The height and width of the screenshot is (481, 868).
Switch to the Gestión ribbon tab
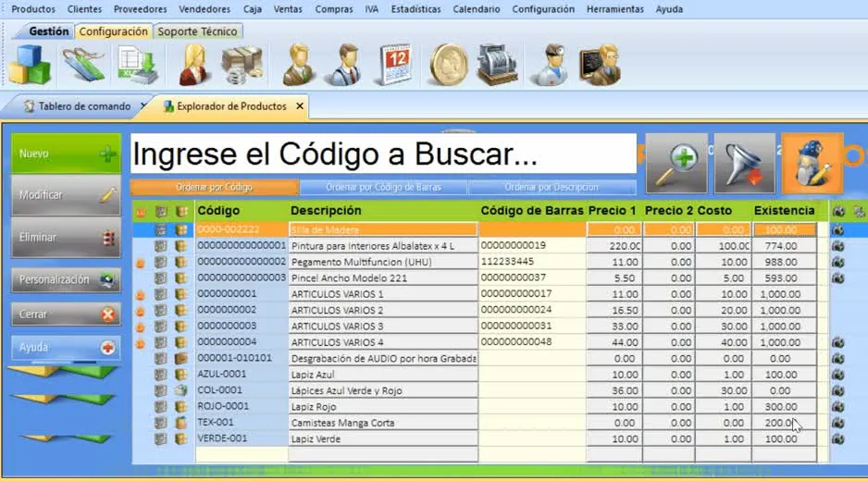tap(49, 31)
